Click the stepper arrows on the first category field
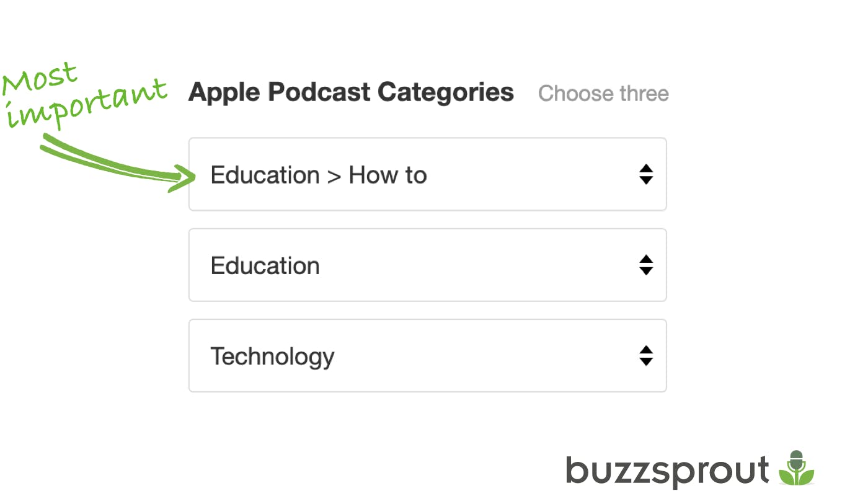This screenshot has width=868, height=496. (645, 175)
